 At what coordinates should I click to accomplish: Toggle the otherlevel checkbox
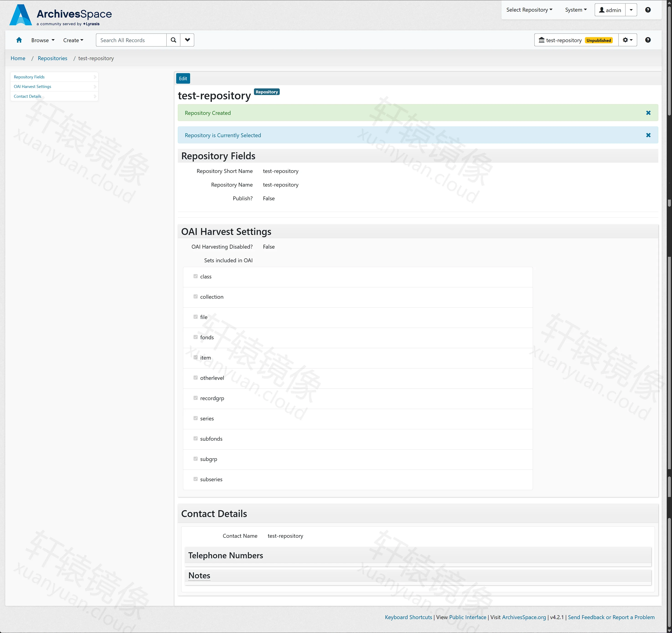click(x=195, y=378)
